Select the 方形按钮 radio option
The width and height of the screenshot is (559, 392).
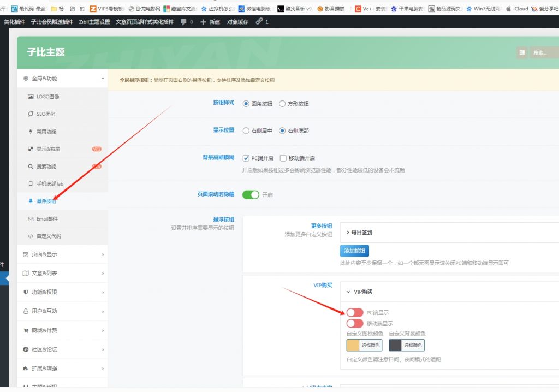coord(282,104)
